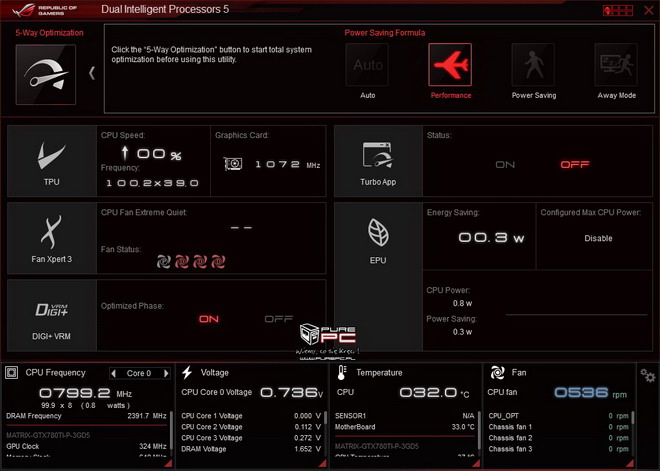Image resolution: width=660 pixels, height=471 pixels.
Task: Click the CPU Frequency chip icon
Action: (x=11, y=373)
